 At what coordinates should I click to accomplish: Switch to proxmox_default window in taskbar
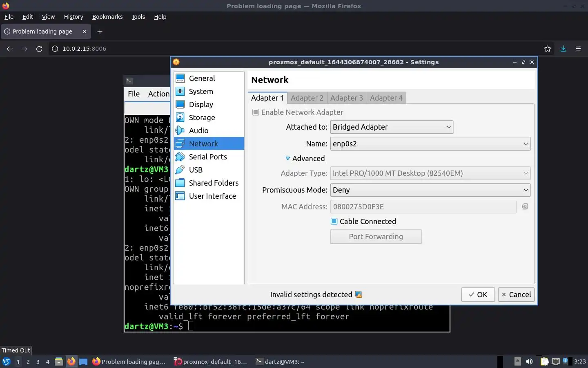point(211,361)
